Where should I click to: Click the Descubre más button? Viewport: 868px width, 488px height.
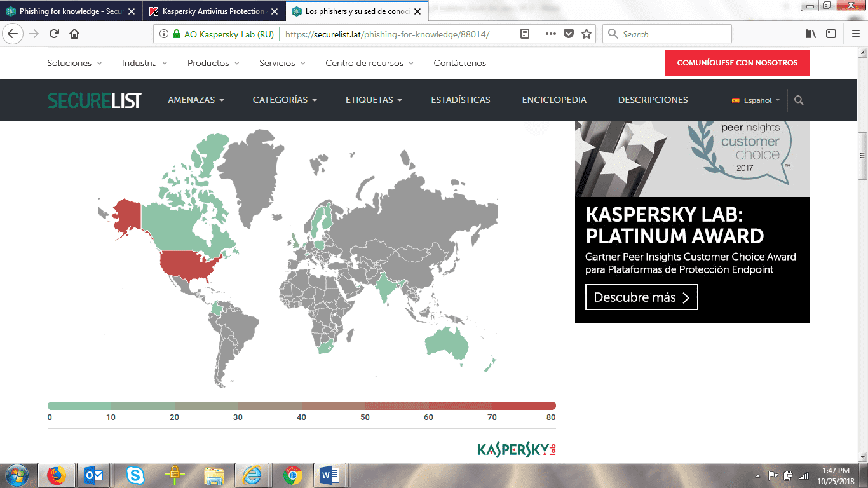[x=641, y=297]
